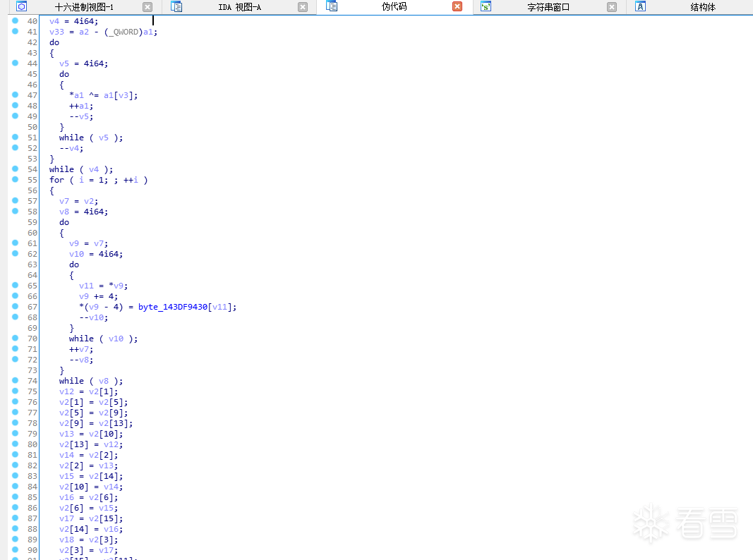Click the pseudocode tab icon
Screen dimensions: 753x560
[332, 6]
